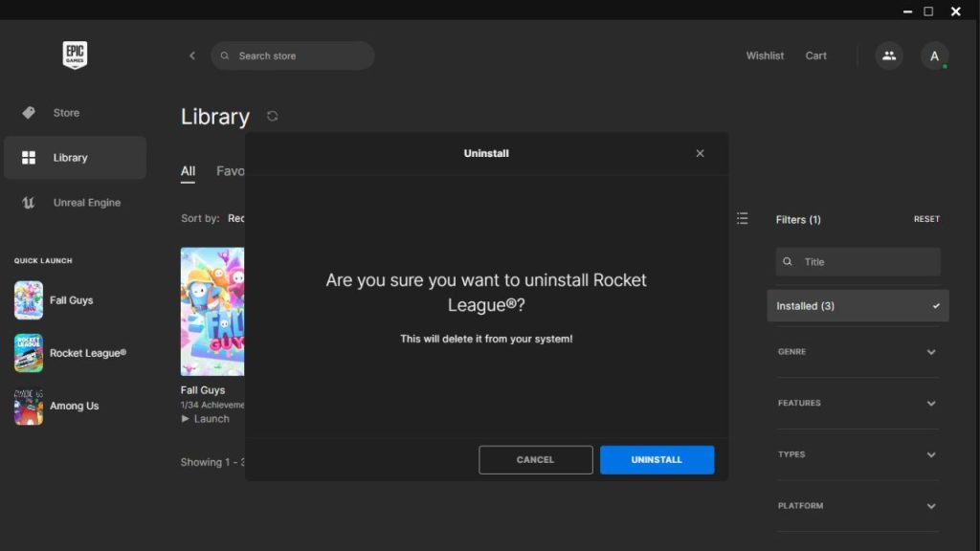Open Unreal Engine in the sidebar
980x551 pixels.
tap(75, 203)
